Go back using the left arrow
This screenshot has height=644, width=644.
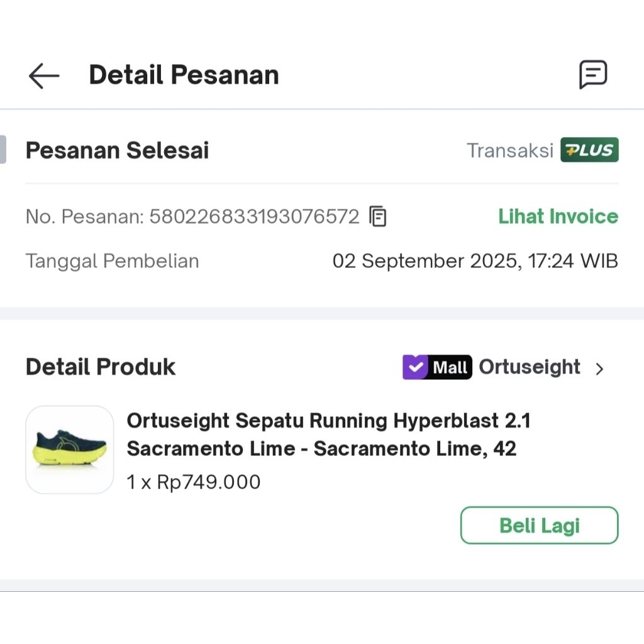pyautogui.click(x=43, y=75)
